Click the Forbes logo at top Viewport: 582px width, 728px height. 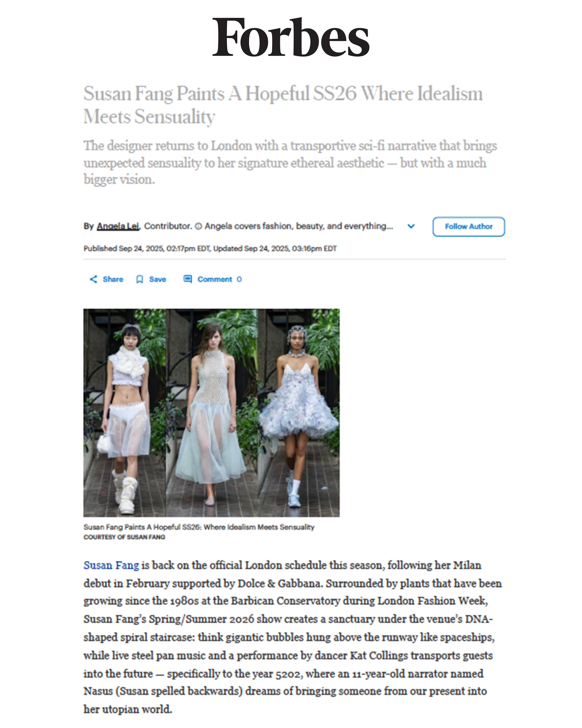click(x=291, y=37)
